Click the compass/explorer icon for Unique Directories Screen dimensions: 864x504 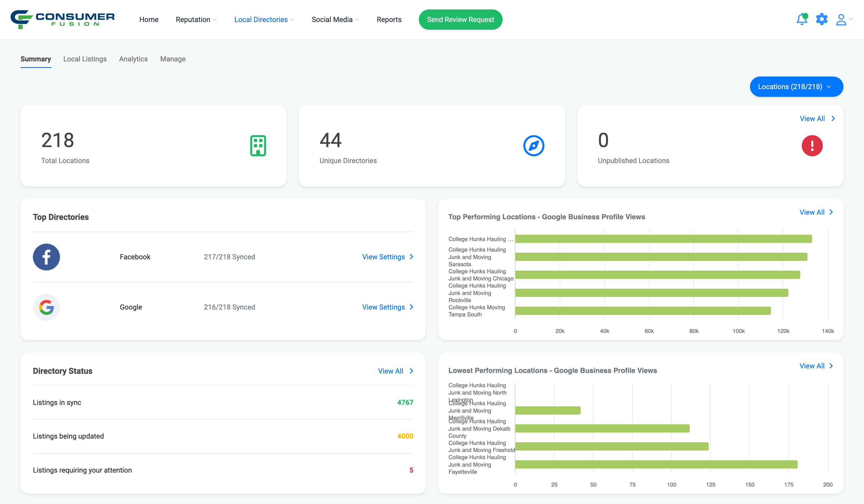tap(533, 146)
